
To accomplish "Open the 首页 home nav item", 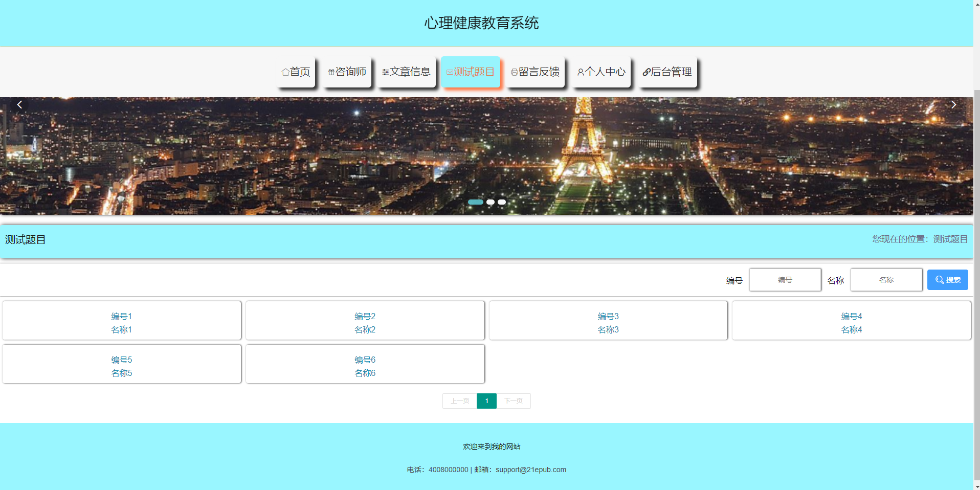I will pos(296,72).
